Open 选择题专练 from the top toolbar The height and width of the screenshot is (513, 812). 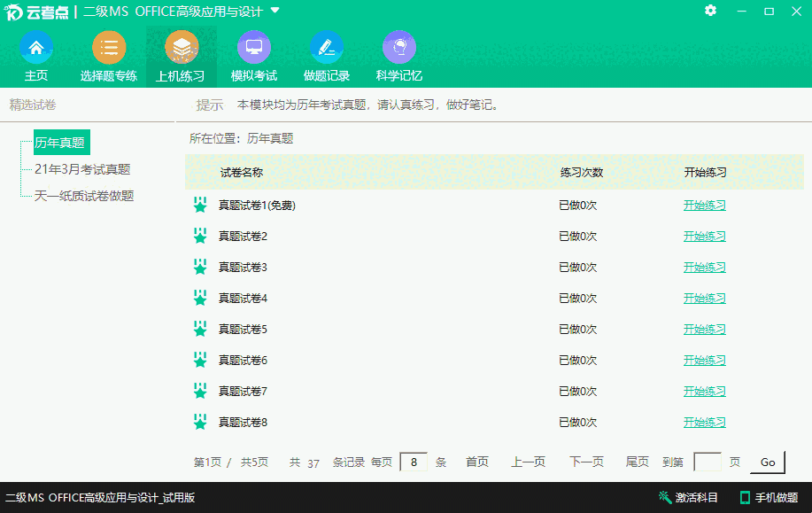(x=109, y=47)
